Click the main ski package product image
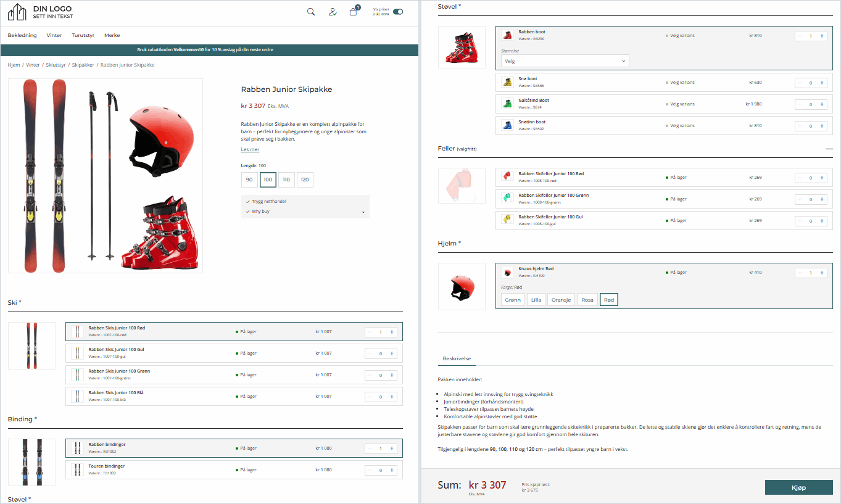Image resolution: width=841 pixels, height=504 pixels. coord(106,176)
